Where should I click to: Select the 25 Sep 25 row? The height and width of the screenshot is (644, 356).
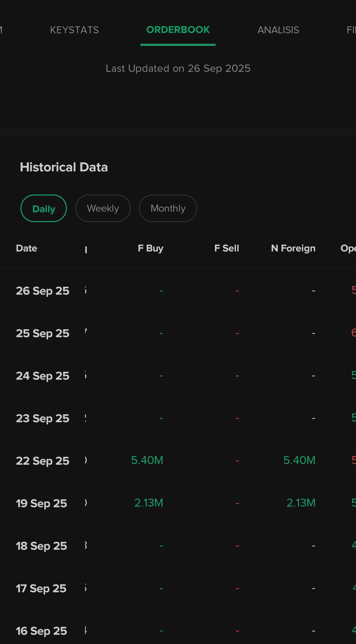pyautogui.click(x=43, y=333)
